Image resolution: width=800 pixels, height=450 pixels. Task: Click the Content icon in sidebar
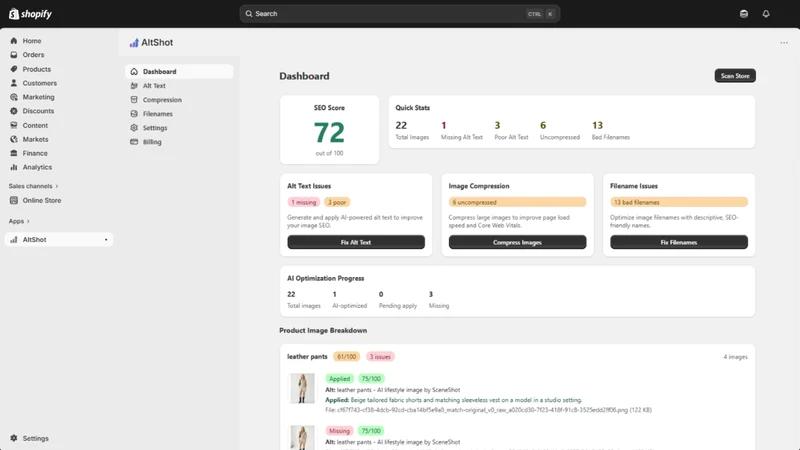pos(14,125)
